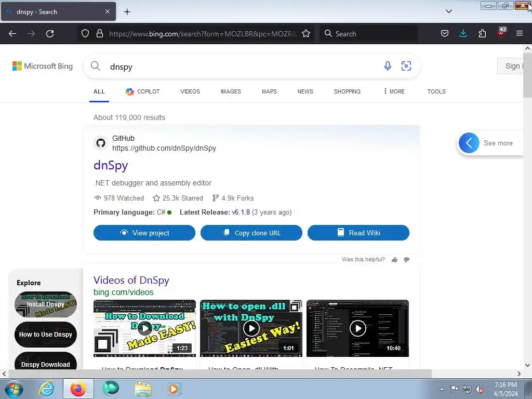Open visual search camera icon

(406, 66)
